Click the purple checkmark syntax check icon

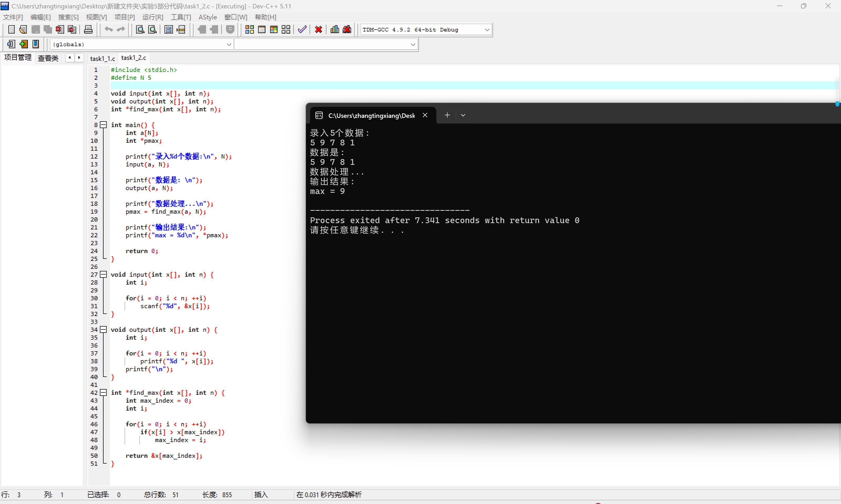302,30
